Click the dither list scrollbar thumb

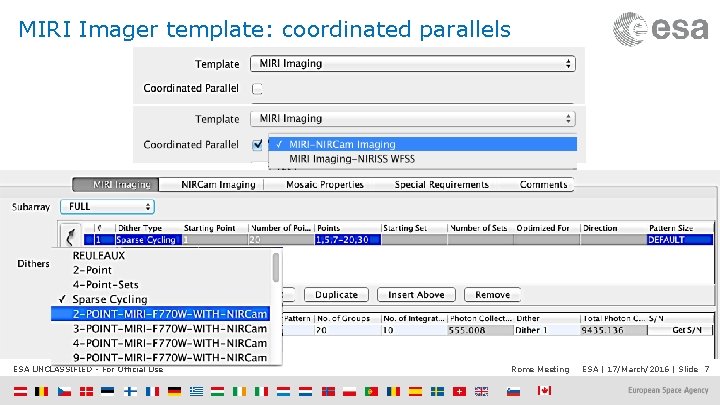tap(276, 267)
